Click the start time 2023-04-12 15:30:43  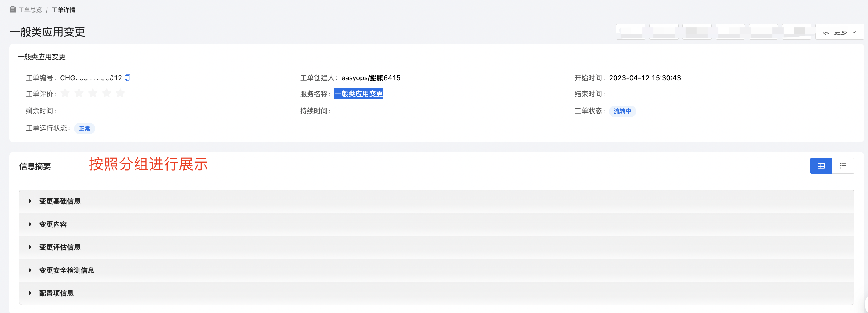click(645, 78)
